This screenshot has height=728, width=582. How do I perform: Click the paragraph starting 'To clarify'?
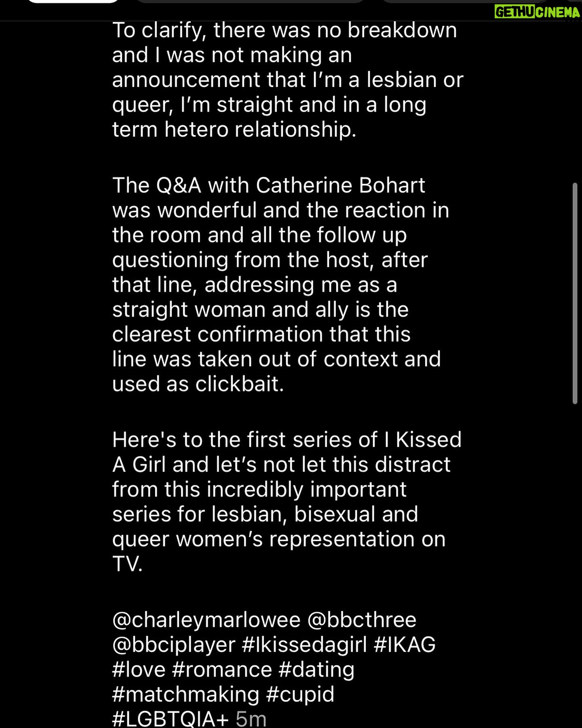pyautogui.click(x=288, y=80)
